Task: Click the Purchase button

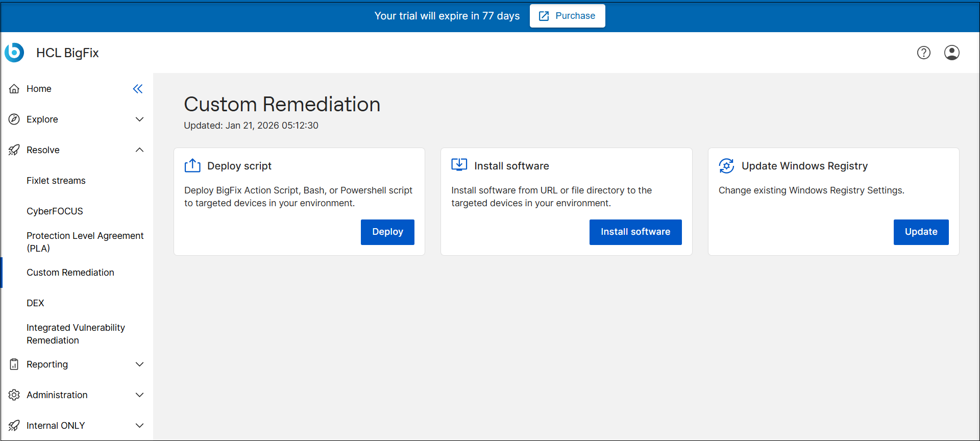Action: pos(567,16)
